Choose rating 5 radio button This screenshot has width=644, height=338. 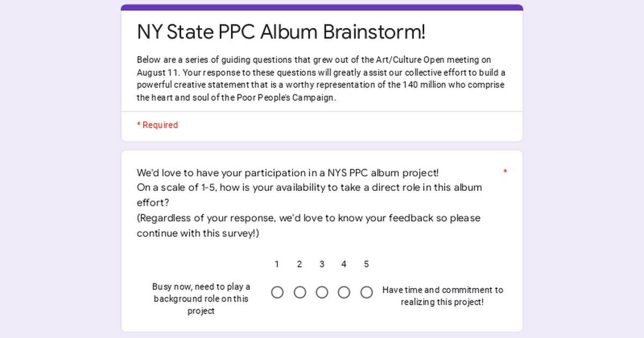(367, 292)
